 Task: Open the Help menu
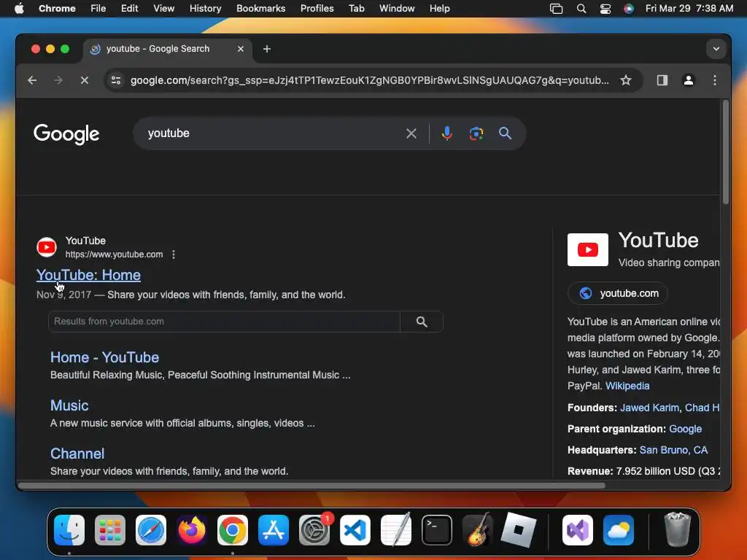tap(439, 9)
